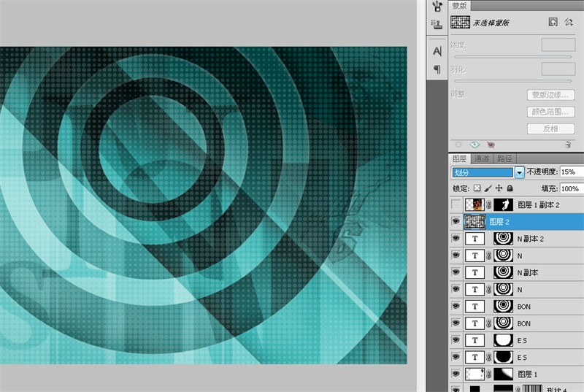
Task: Click the lock all padlock icon
Action: [510, 188]
